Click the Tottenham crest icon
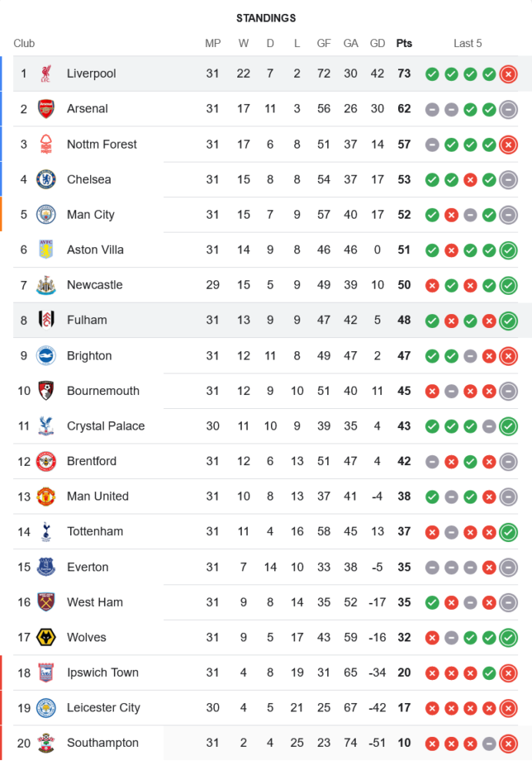 (46, 531)
